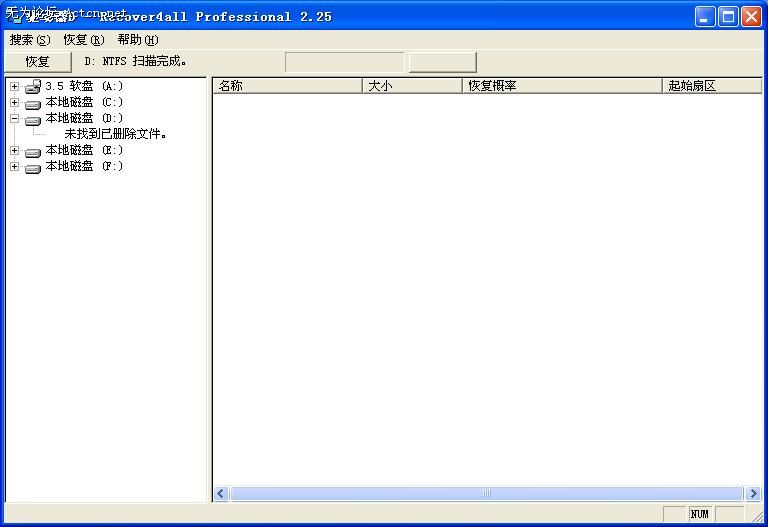Viewport: 768px width, 527px height.
Task: Select 本地磁盘 (C:) in tree
Action: click(84, 102)
